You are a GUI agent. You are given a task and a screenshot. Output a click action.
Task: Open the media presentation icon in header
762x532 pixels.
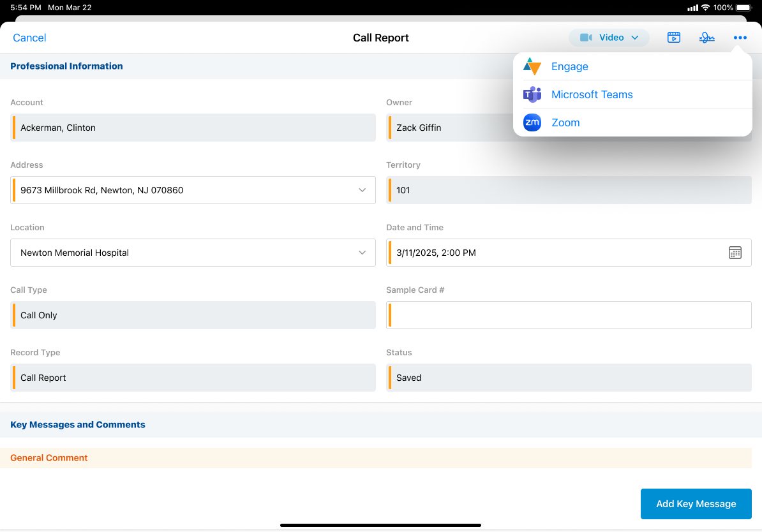click(x=673, y=38)
